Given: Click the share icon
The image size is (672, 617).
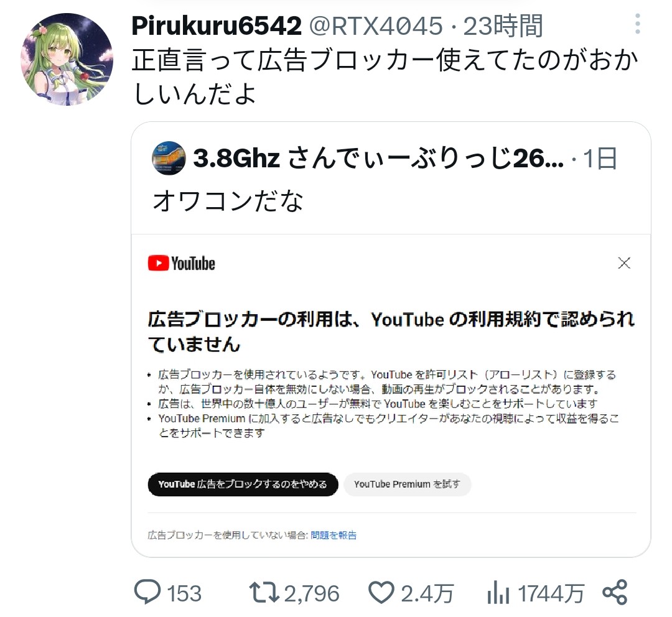Looking at the screenshot, I should point(615,592).
